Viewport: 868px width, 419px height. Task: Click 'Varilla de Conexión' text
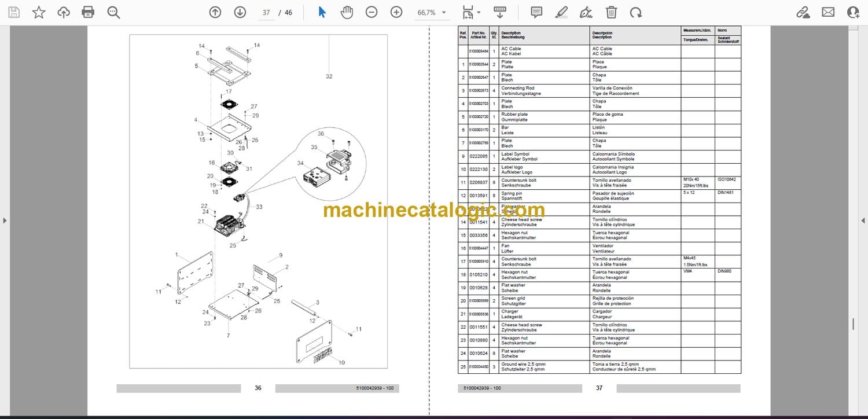click(x=613, y=89)
